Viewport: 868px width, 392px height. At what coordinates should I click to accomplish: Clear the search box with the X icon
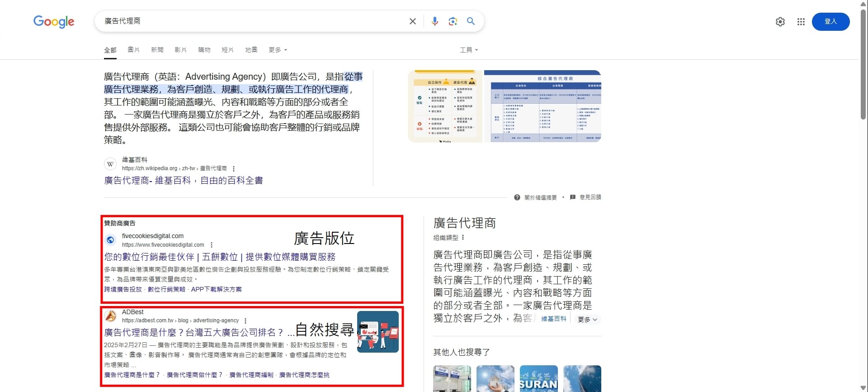click(412, 21)
